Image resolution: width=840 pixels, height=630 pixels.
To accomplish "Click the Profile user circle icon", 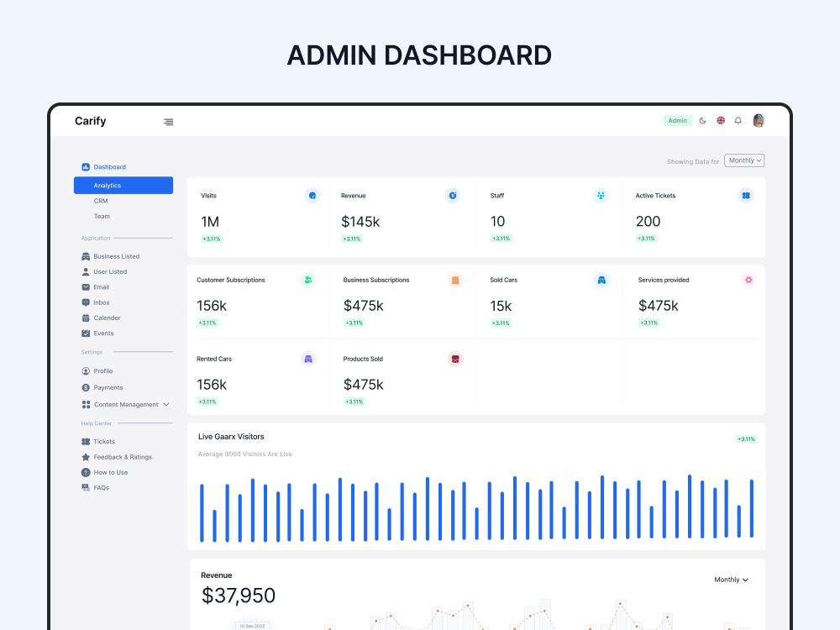I will (86, 371).
